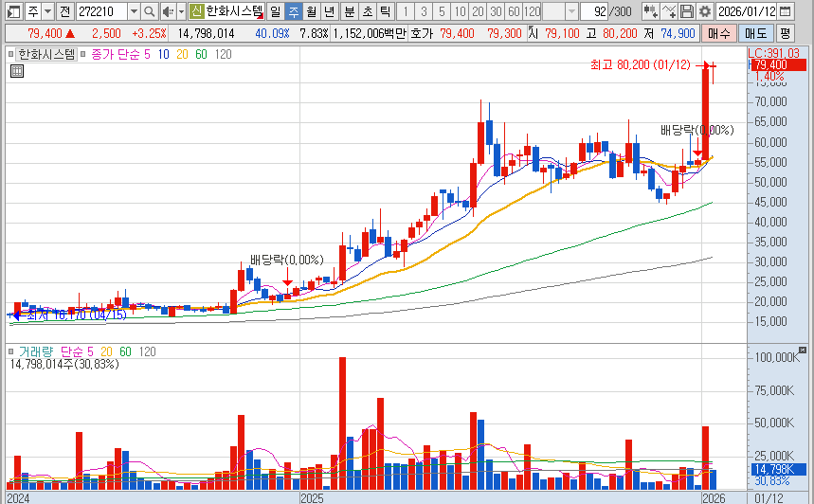814x504 pixels.
Task: Click the save chart floppy icon
Action: click(x=686, y=11)
